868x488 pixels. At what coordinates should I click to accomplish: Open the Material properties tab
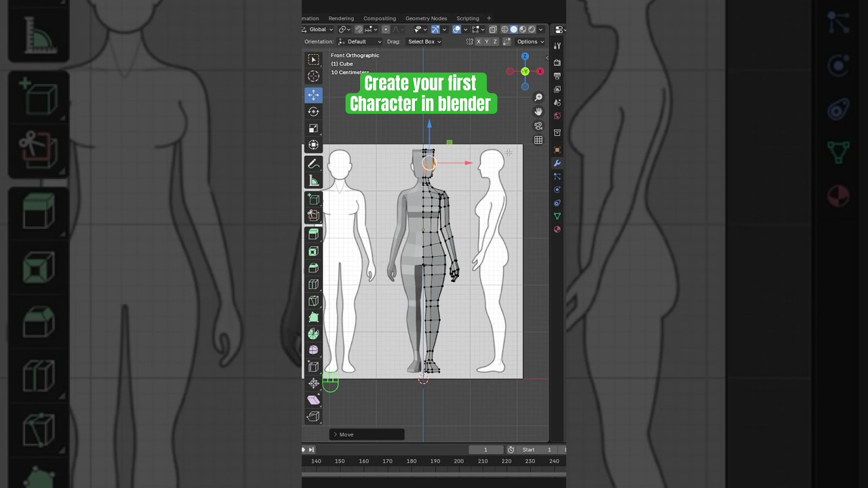pos(557,229)
